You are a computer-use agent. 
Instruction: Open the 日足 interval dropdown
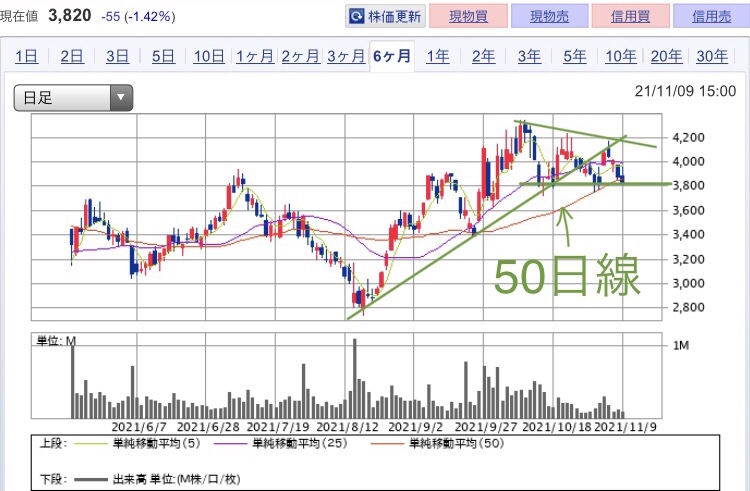73,98
